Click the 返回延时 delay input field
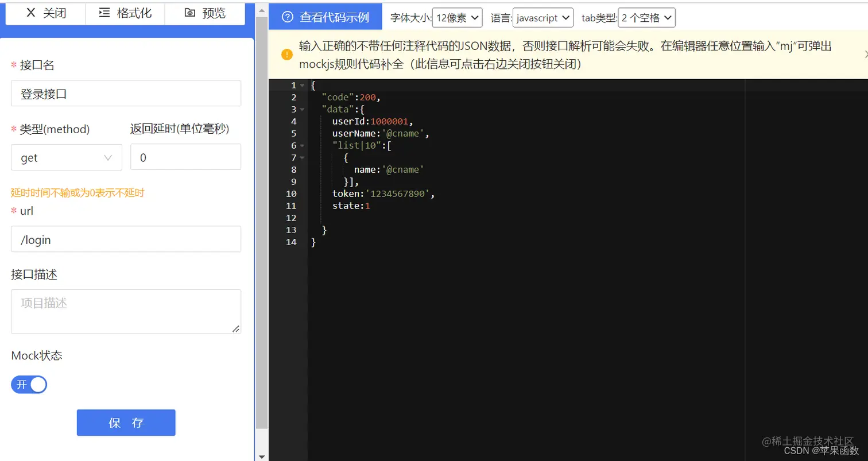Image resolution: width=868 pixels, height=461 pixels. tap(185, 157)
